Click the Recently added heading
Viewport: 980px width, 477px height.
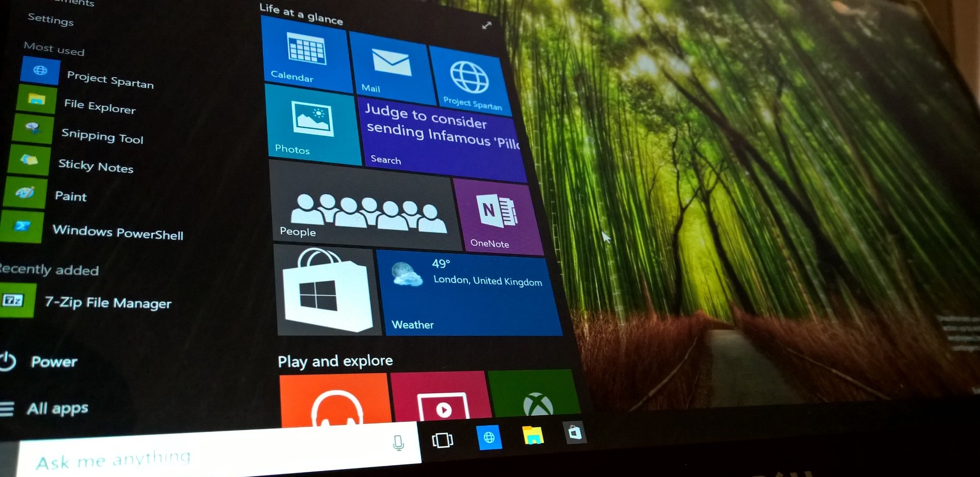(49, 269)
